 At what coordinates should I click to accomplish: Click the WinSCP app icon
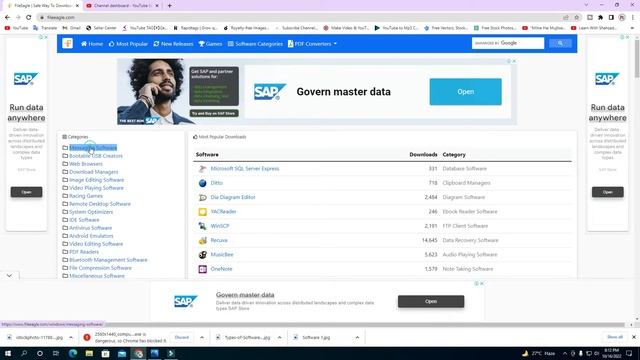click(202, 226)
